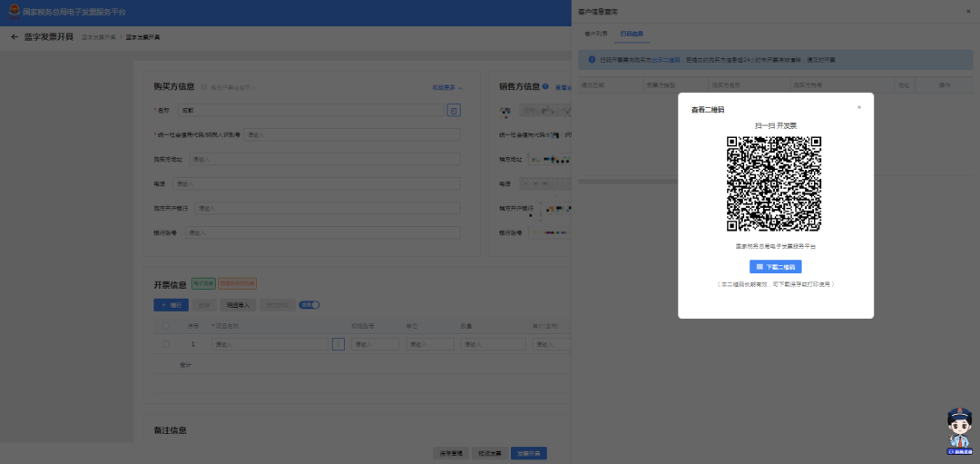Close the 查看二维码 dialog
The height and width of the screenshot is (464, 980).
tap(859, 107)
